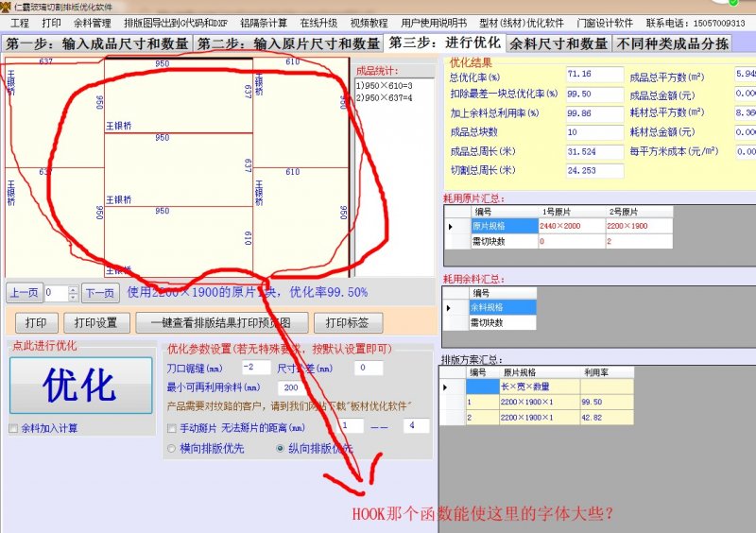
Task: Switch to 第二步:输入原片尺寸和数量 tab
Action: [x=288, y=43]
